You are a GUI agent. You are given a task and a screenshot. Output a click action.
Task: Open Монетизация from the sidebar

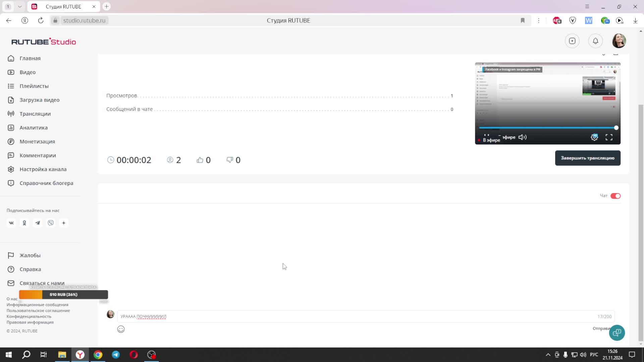click(37, 141)
